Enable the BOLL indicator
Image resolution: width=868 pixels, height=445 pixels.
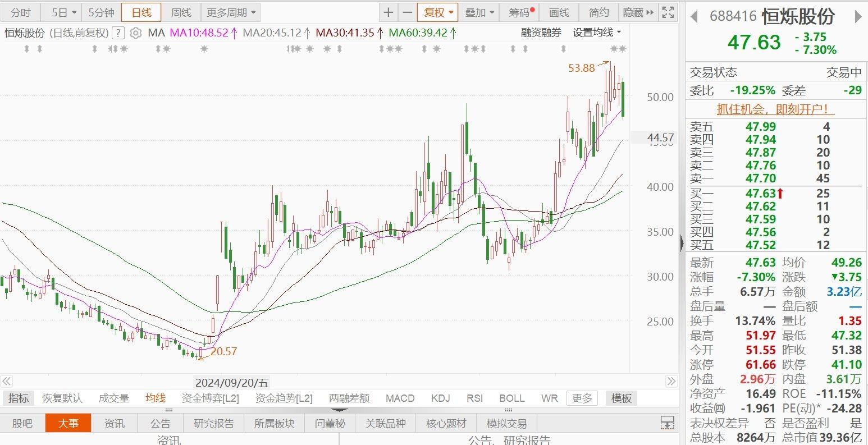pyautogui.click(x=511, y=398)
